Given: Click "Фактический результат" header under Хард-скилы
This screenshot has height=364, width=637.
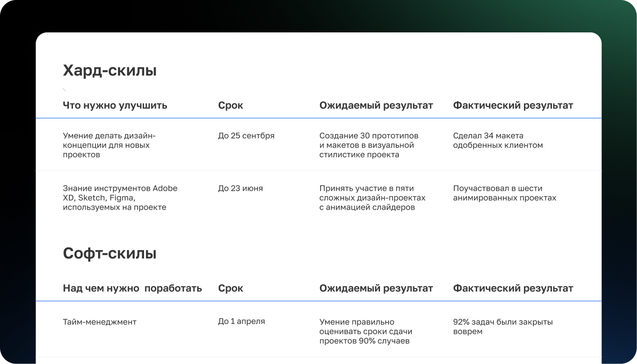Looking at the screenshot, I should click(x=513, y=105).
